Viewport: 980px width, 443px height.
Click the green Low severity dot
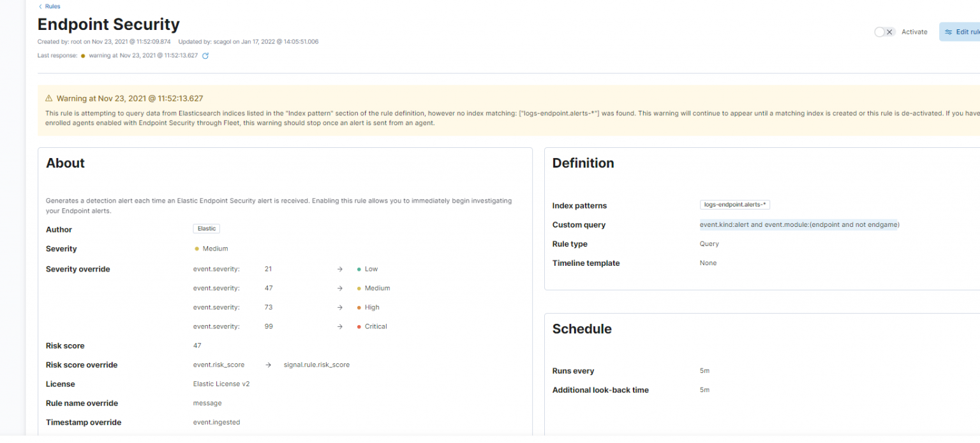pos(358,269)
